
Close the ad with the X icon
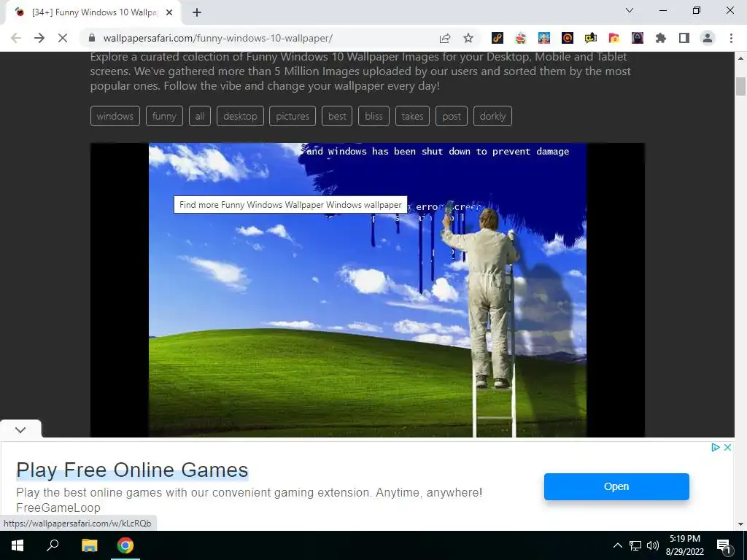(727, 447)
